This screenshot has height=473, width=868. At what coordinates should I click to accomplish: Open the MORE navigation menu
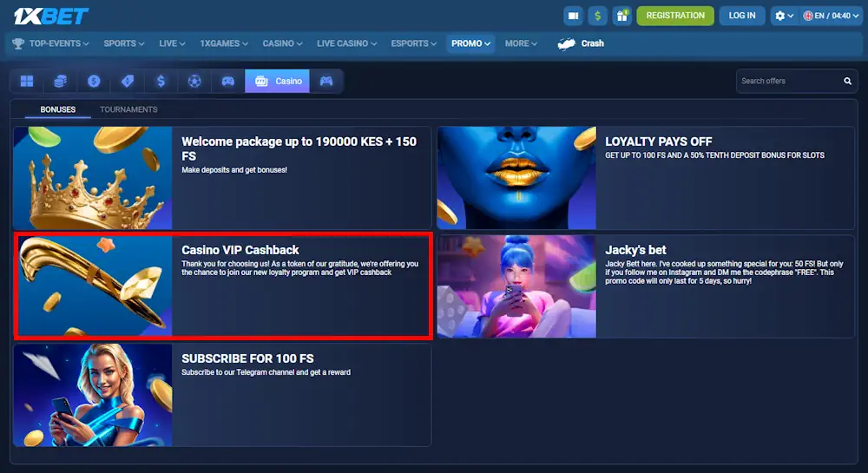(521, 43)
